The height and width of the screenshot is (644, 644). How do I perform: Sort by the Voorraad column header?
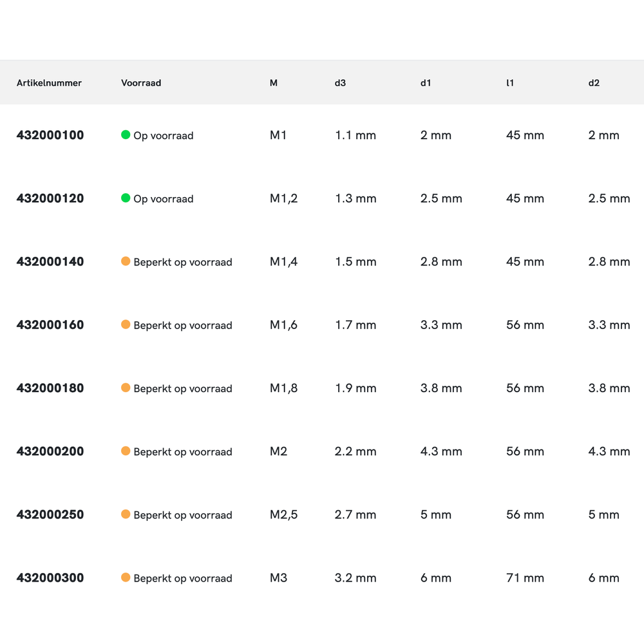[141, 83]
